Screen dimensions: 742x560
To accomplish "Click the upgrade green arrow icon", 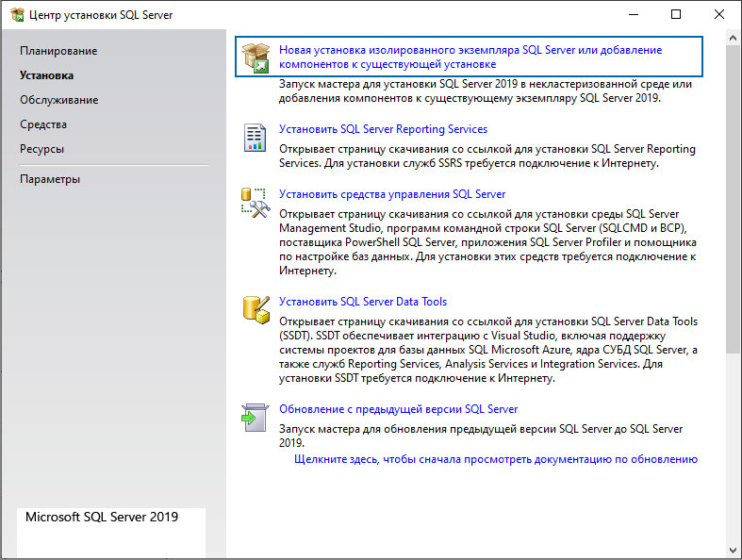I will (256, 418).
